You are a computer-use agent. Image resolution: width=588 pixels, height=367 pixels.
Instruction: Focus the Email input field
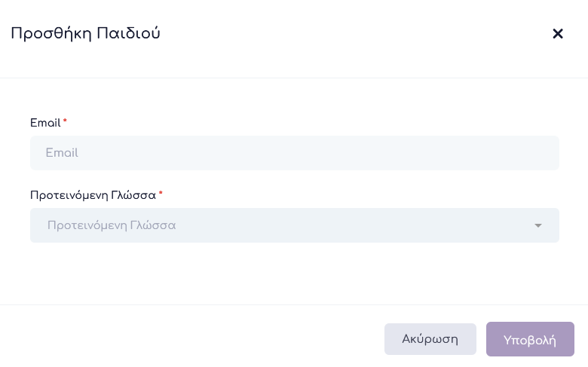point(295,153)
